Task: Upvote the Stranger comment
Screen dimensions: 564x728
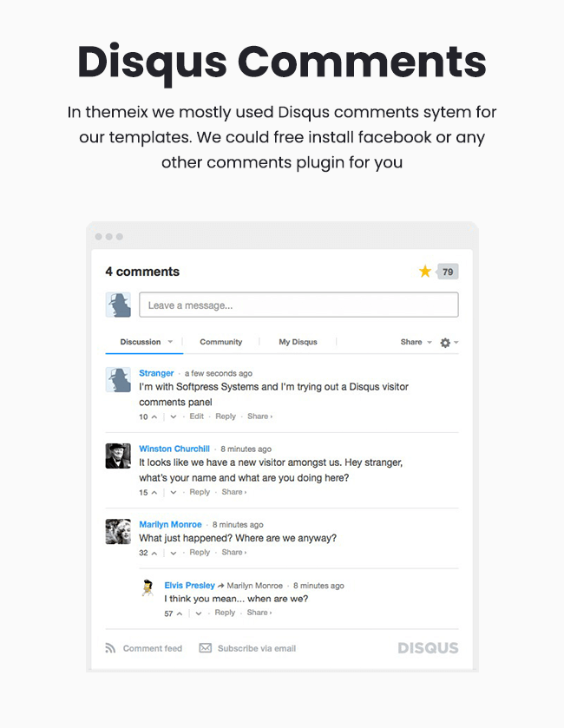Action: pyautogui.click(x=154, y=416)
